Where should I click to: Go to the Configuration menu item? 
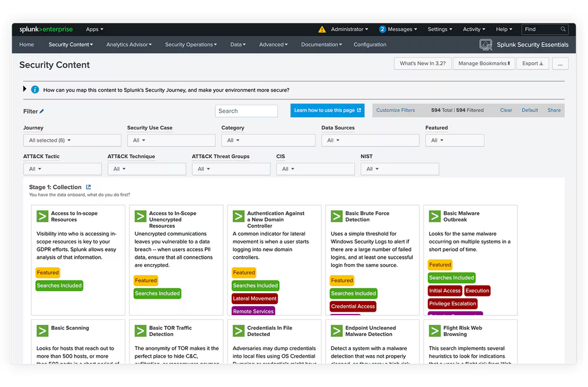coord(370,44)
